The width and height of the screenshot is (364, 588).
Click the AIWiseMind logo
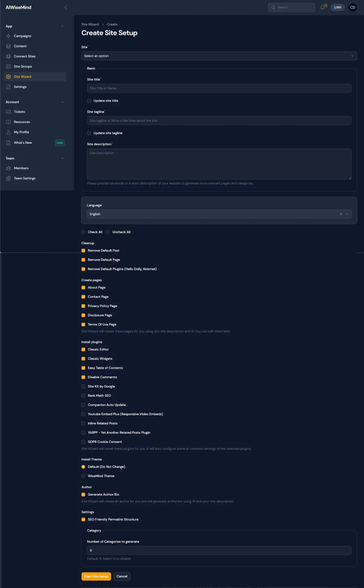coord(18,7)
